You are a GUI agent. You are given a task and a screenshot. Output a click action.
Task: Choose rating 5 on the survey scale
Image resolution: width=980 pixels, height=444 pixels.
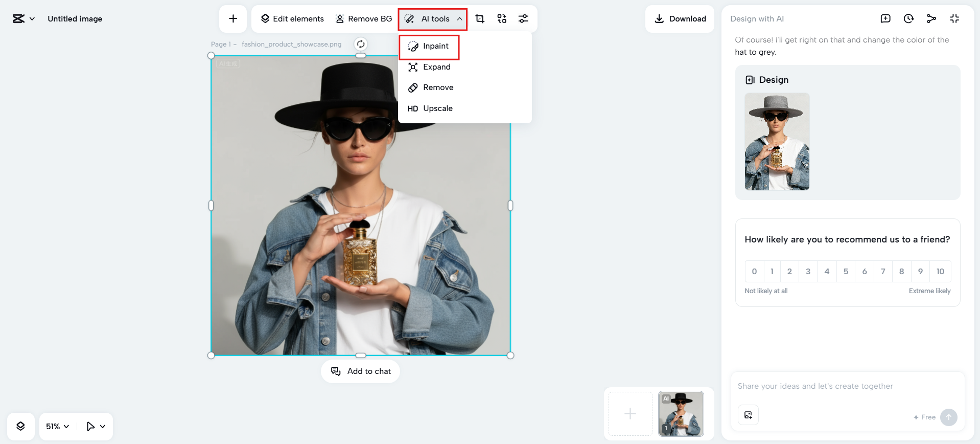click(x=846, y=272)
